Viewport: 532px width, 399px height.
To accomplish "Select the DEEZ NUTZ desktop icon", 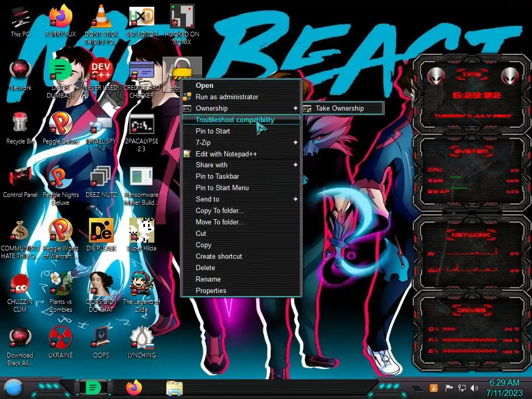I will click(x=101, y=182).
